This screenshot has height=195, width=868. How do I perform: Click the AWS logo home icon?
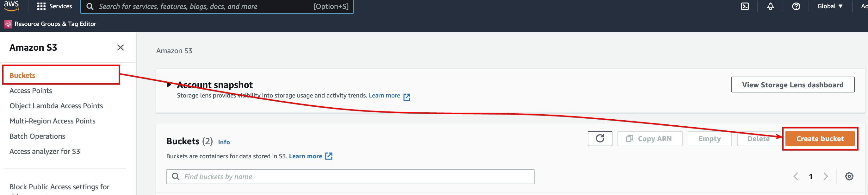click(11, 6)
